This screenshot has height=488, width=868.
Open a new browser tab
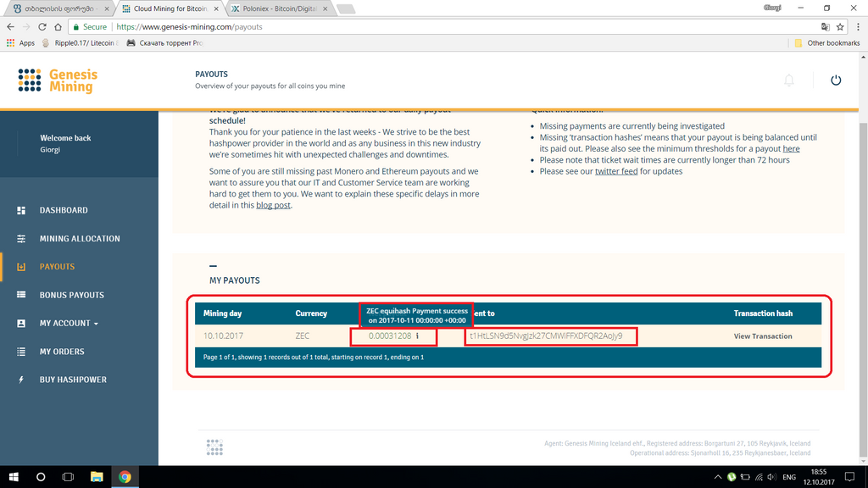(x=346, y=8)
